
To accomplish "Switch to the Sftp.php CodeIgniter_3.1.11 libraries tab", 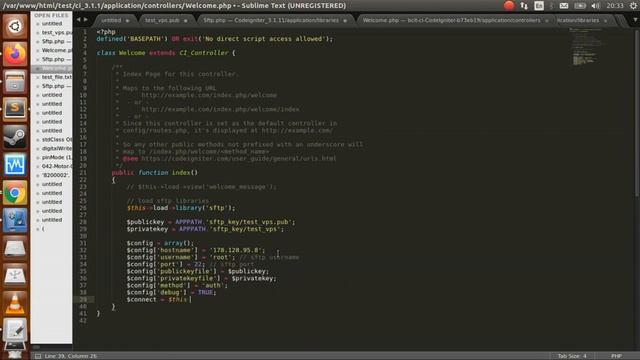I will click(x=275, y=20).
